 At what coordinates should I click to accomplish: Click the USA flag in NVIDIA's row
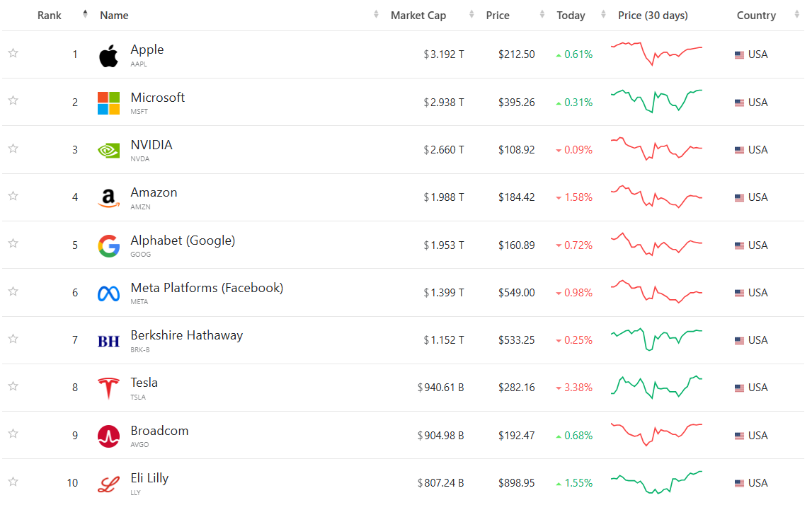click(740, 150)
